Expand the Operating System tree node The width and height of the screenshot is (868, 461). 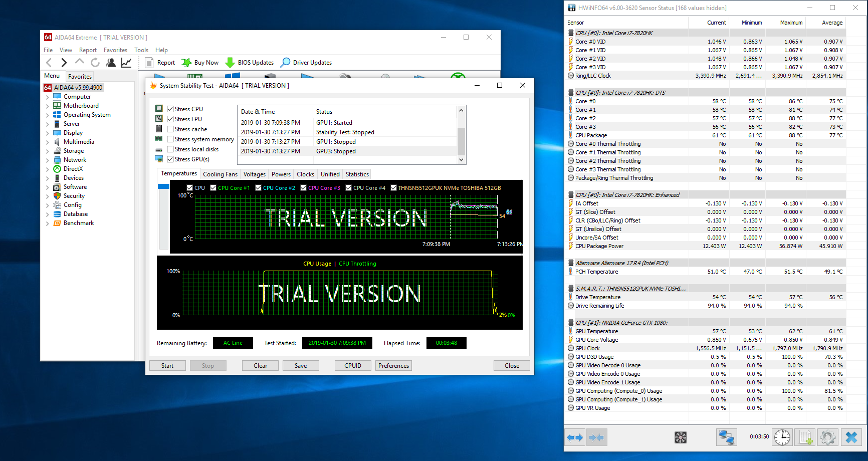pyautogui.click(x=48, y=115)
